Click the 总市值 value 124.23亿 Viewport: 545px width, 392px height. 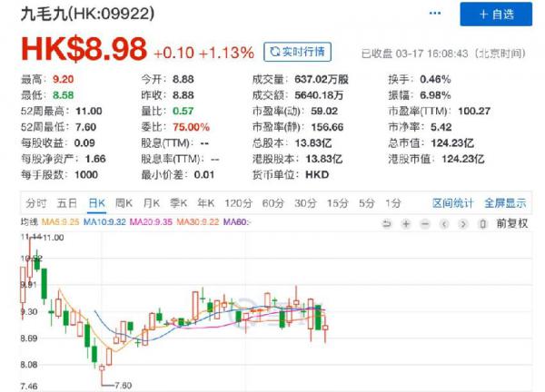pyautogui.click(x=452, y=143)
